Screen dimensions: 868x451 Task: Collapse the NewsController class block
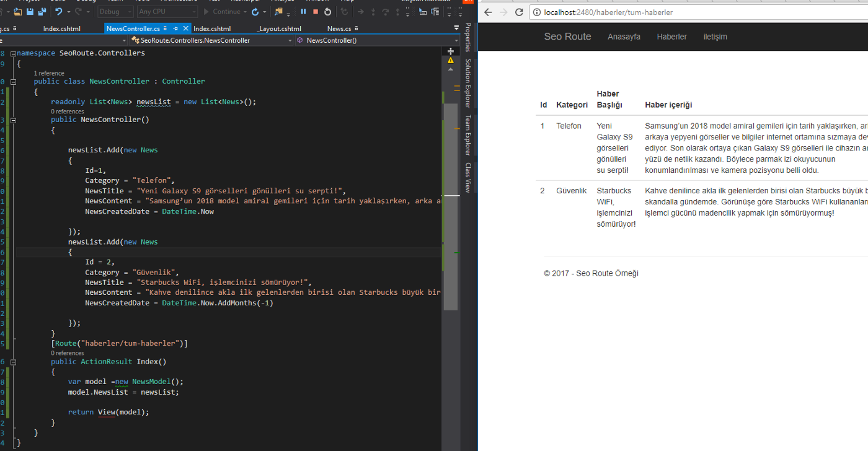point(12,81)
